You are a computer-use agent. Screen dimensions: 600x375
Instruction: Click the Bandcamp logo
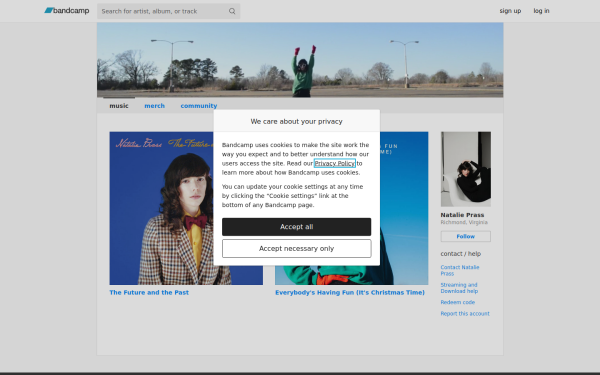[67, 11]
